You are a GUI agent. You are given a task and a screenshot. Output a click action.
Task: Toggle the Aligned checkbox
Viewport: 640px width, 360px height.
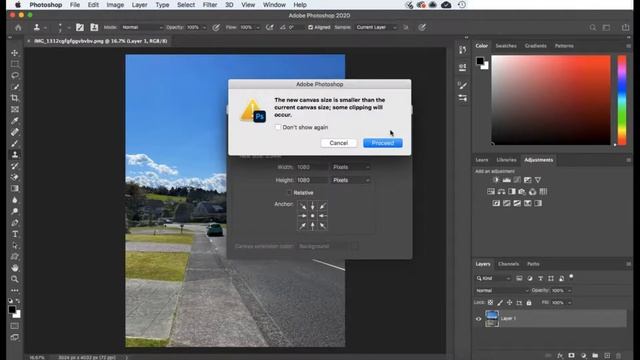click(311, 27)
